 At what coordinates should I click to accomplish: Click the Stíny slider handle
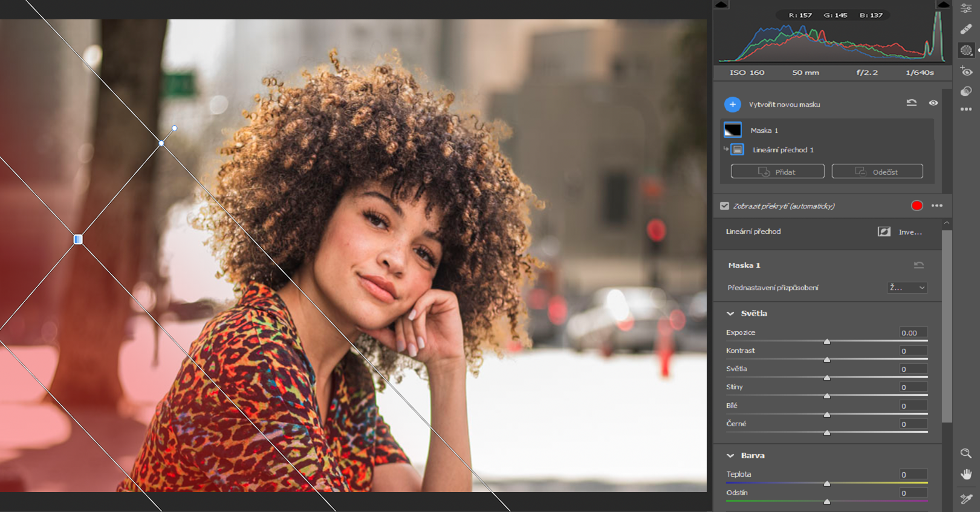827,396
